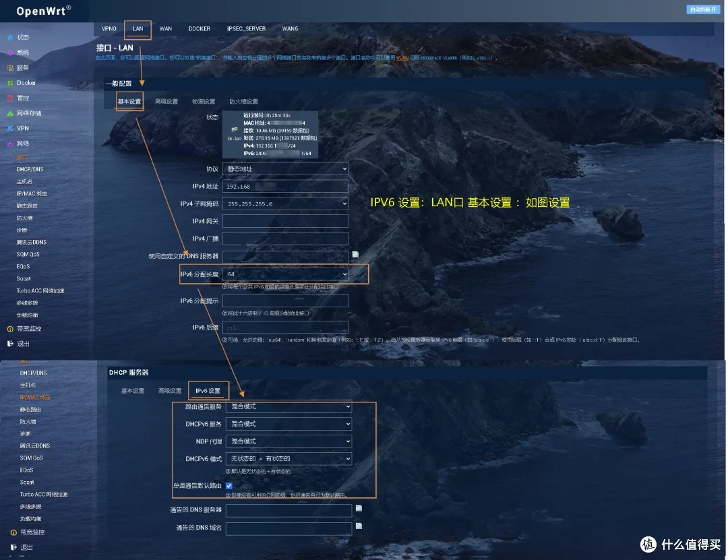Click the IPv6 分配提示 input field
The width and height of the screenshot is (728, 560).
(286, 301)
